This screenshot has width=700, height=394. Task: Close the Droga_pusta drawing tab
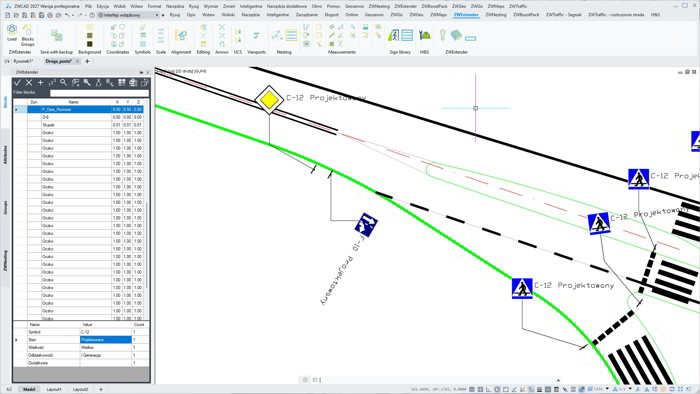click(77, 61)
